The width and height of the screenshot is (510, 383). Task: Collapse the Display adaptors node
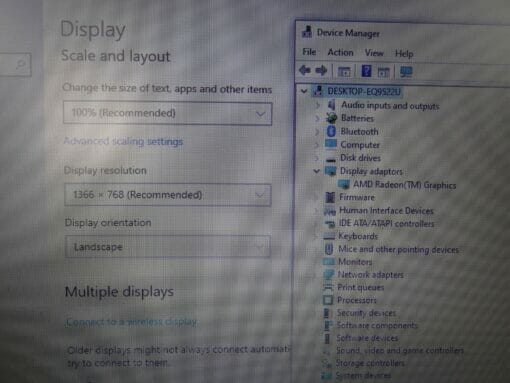pyautogui.click(x=317, y=171)
